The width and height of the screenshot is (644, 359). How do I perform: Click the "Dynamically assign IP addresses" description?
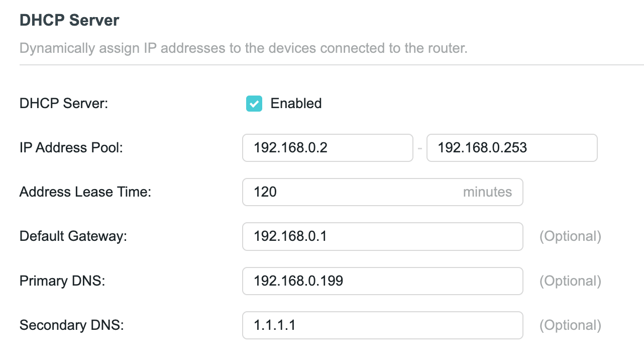(x=243, y=49)
